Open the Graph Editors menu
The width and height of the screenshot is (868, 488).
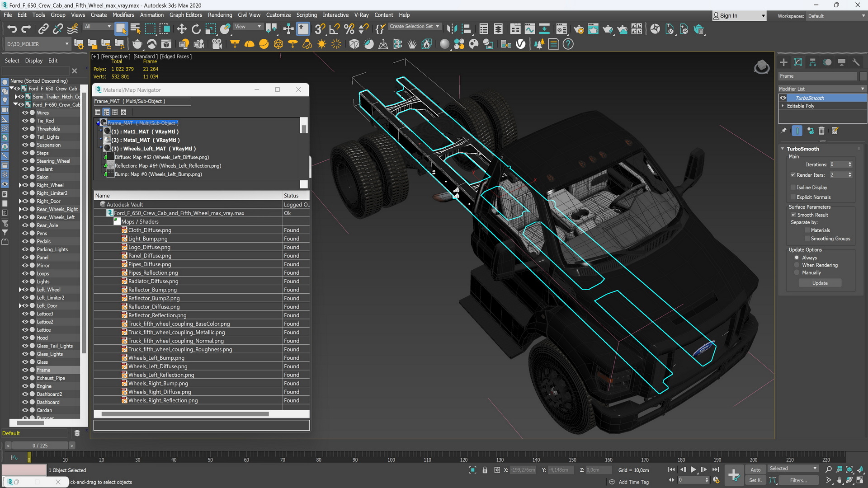point(186,15)
